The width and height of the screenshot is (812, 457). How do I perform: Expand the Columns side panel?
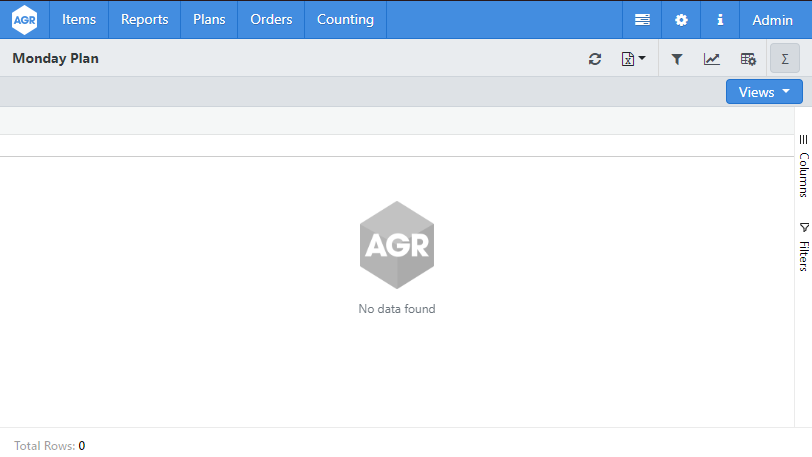pyautogui.click(x=803, y=167)
